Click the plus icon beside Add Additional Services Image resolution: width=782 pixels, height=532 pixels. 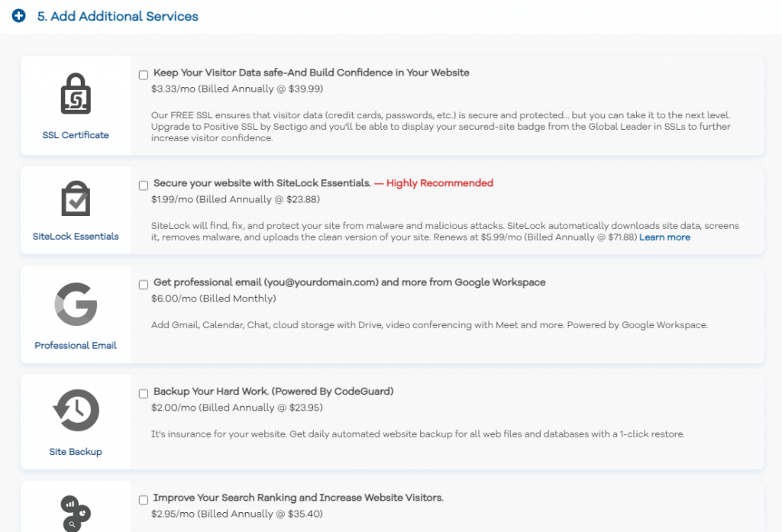[x=19, y=16]
